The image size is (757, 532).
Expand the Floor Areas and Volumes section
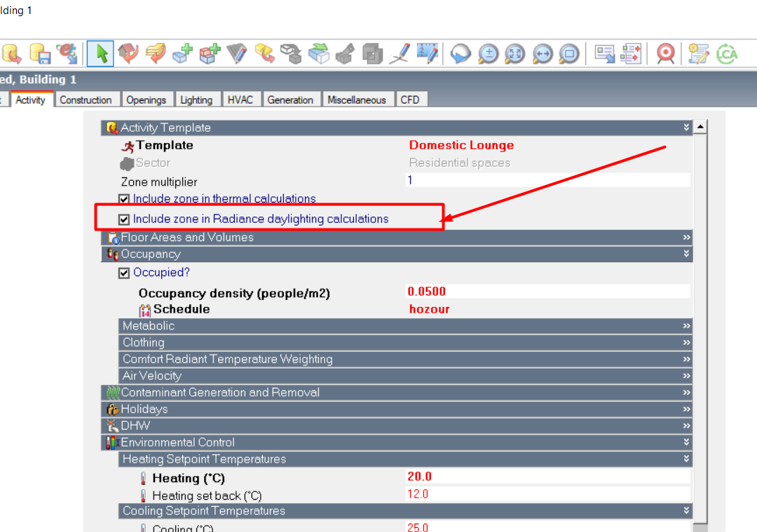(x=686, y=238)
